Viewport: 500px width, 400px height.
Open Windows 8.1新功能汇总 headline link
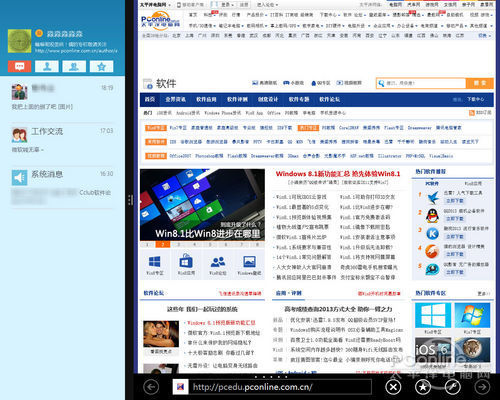[x=338, y=174]
